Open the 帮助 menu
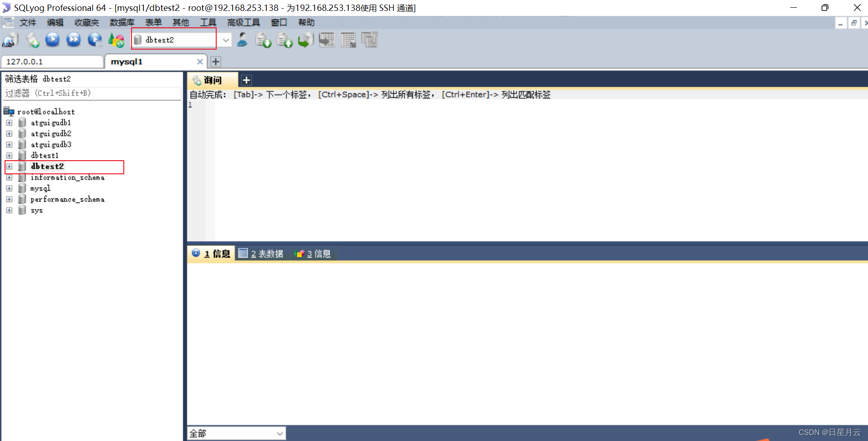This screenshot has height=441, width=868. pyautogui.click(x=306, y=22)
